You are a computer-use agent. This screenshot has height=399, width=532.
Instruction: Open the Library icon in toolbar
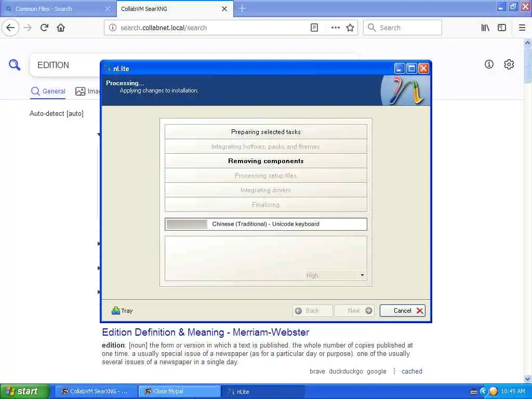coord(485,28)
